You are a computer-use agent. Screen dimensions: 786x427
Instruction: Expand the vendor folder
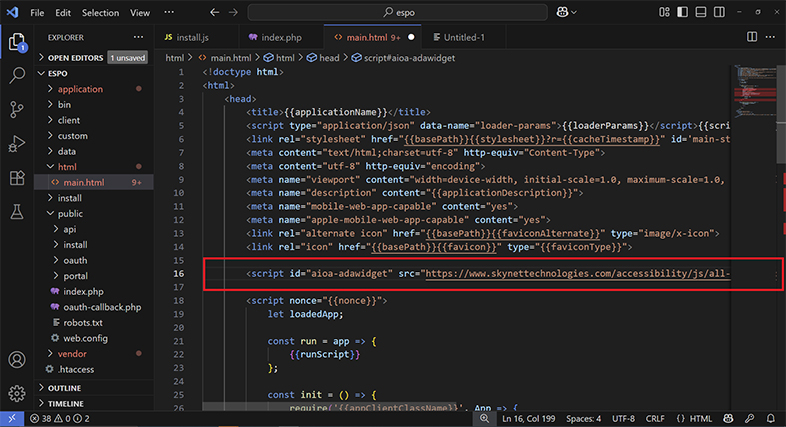(73, 354)
